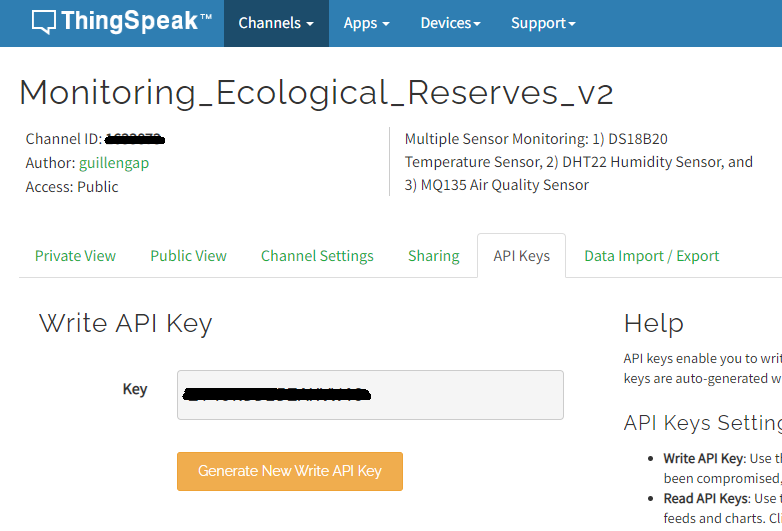
Task: Click the API Keys Settings heading
Action: pyautogui.click(x=703, y=423)
